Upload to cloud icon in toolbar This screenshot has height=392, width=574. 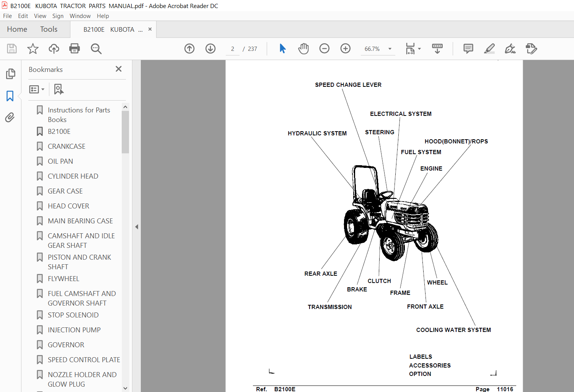point(54,49)
